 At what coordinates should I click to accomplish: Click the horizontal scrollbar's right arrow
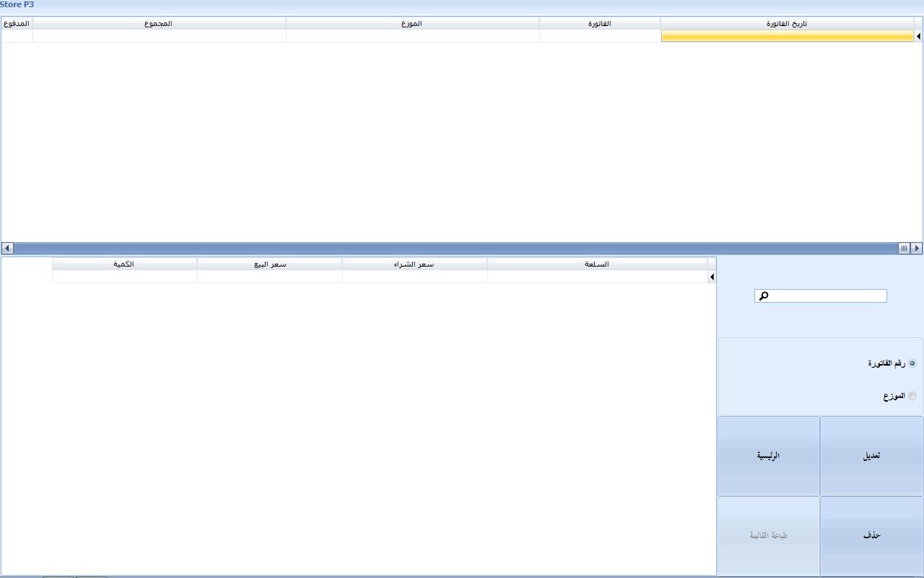(x=917, y=248)
